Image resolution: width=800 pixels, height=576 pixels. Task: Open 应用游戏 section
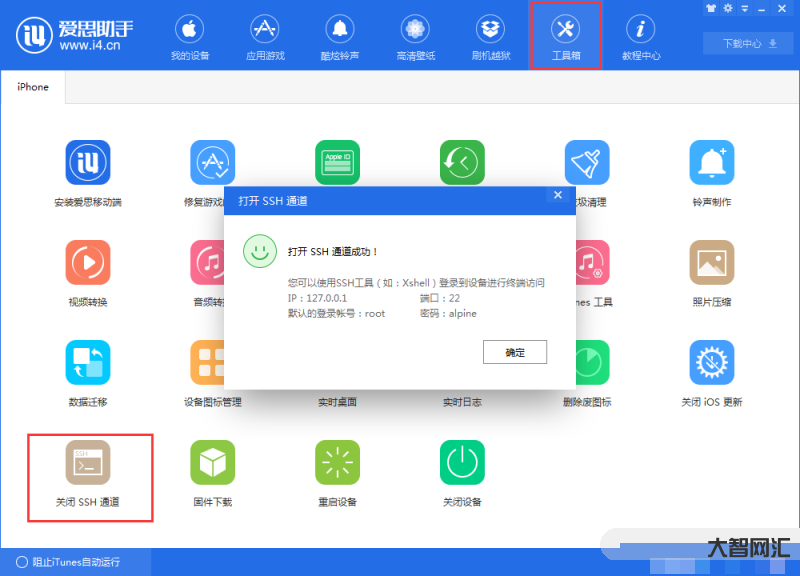(x=265, y=37)
